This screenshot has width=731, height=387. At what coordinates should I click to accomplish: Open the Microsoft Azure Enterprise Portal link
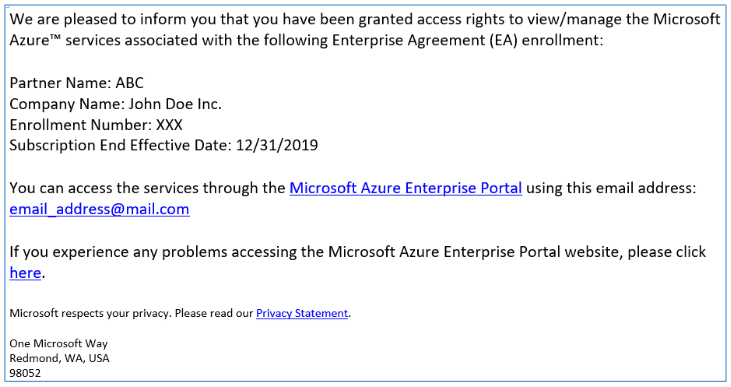406,188
